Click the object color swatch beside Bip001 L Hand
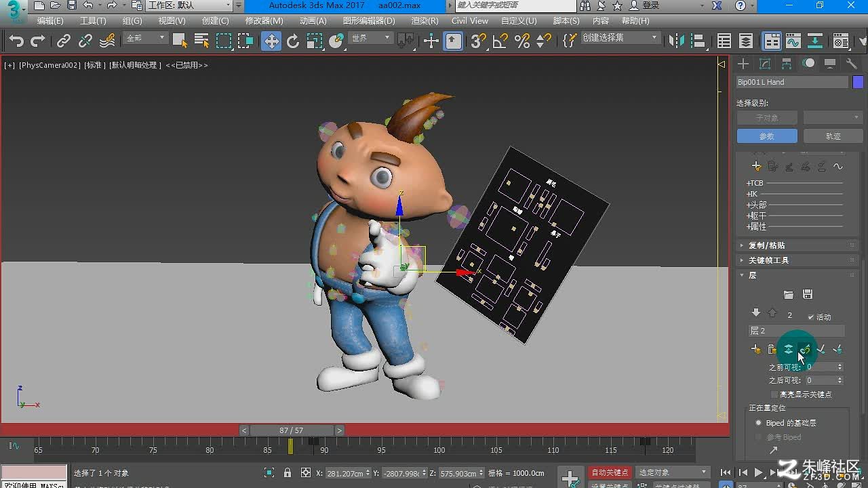This screenshot has width=868, height=488. click(858, 82)
